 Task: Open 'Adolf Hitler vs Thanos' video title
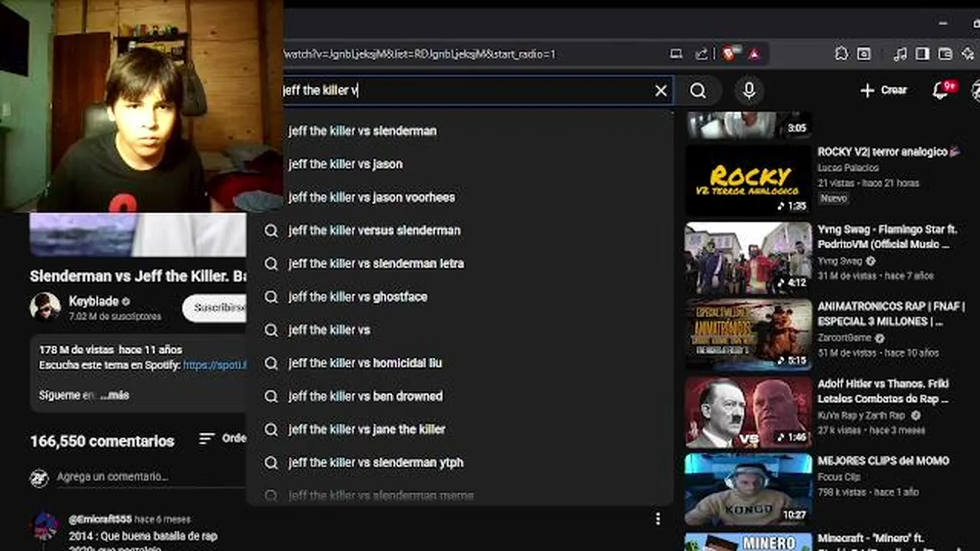884,391
